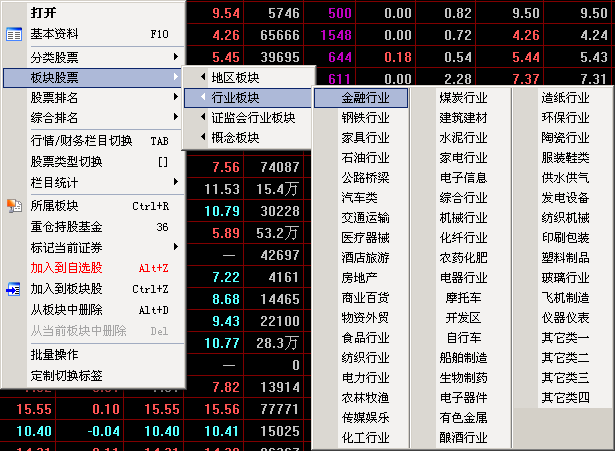Select 发电设备 sector

(x=565, y=198)
